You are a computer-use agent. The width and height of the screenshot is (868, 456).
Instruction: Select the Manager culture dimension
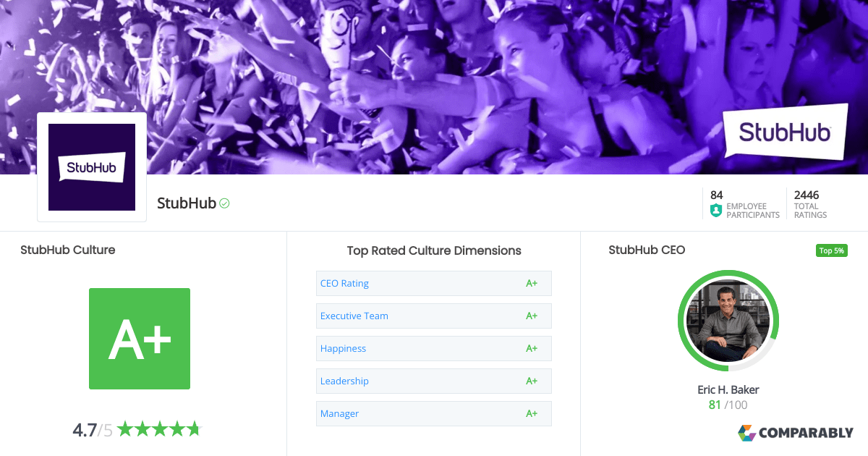433,413
